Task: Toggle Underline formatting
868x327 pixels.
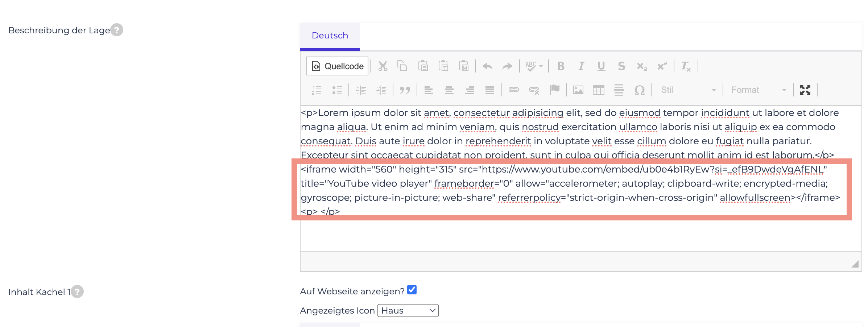Action: pos(601,66)
